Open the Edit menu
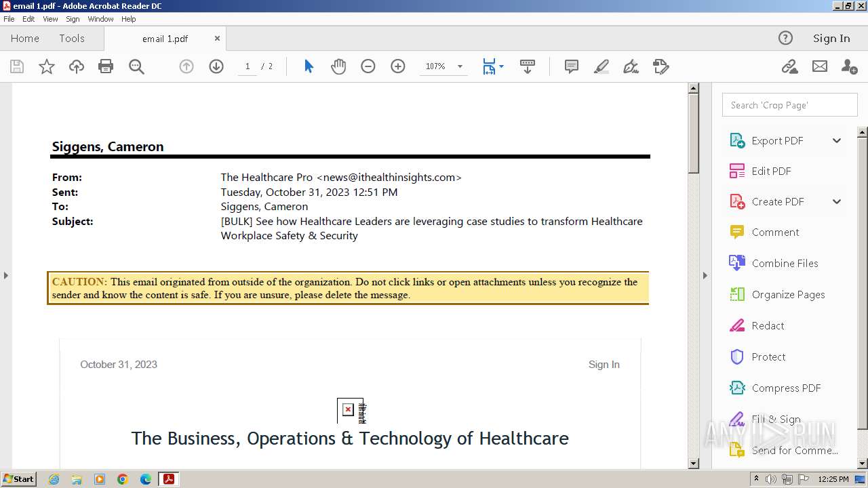This screenshot has height=488, width=868. click(28, 19)
